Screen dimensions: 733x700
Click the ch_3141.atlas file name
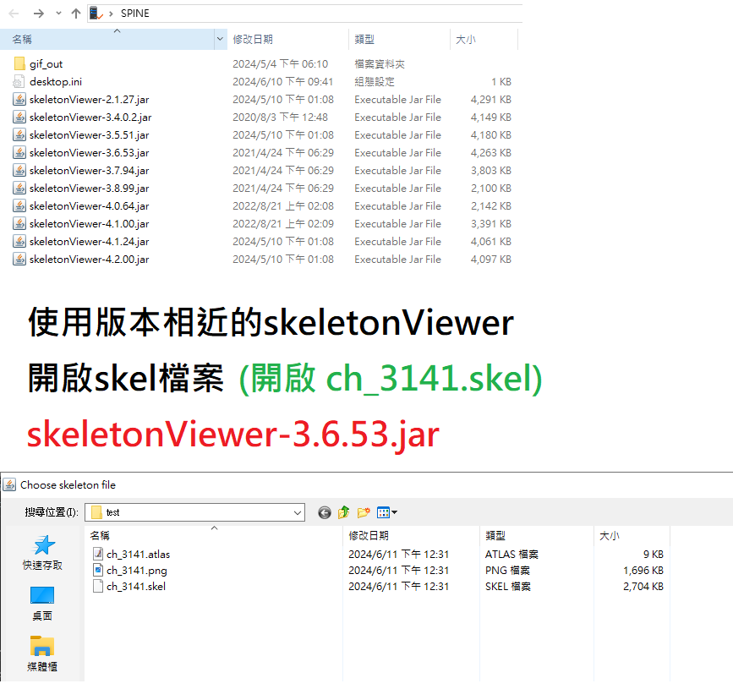(139, 554)
